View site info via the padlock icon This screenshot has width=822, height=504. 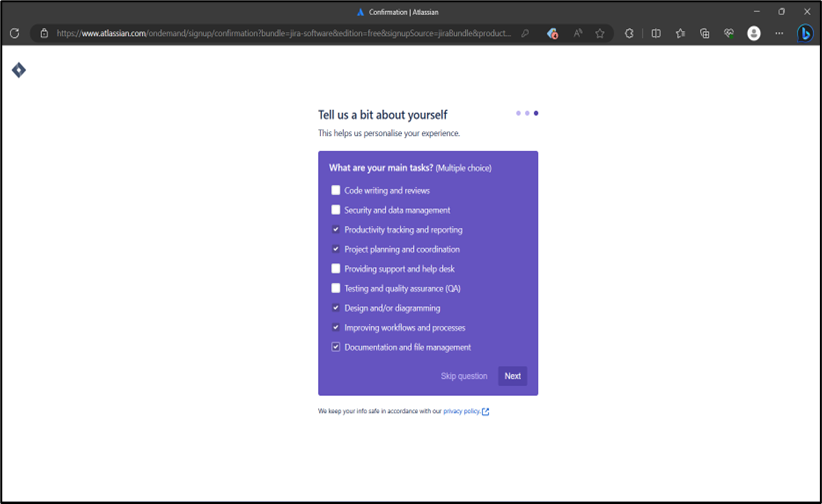45,34
